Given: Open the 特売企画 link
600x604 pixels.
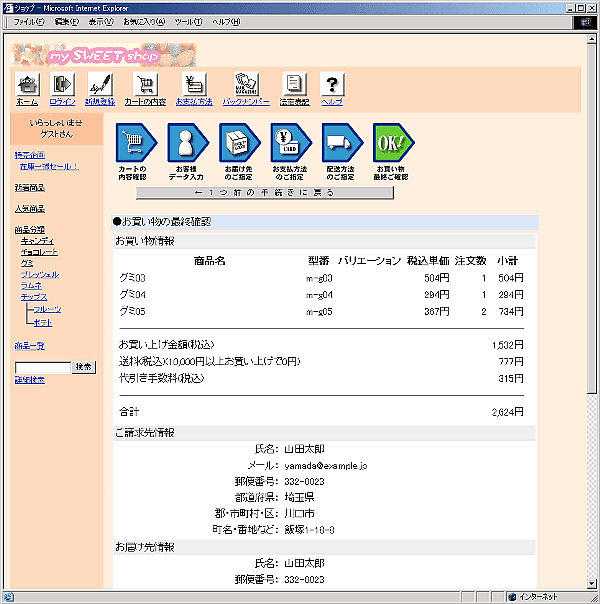Looking at the screenshot, I should click(30, 155).
